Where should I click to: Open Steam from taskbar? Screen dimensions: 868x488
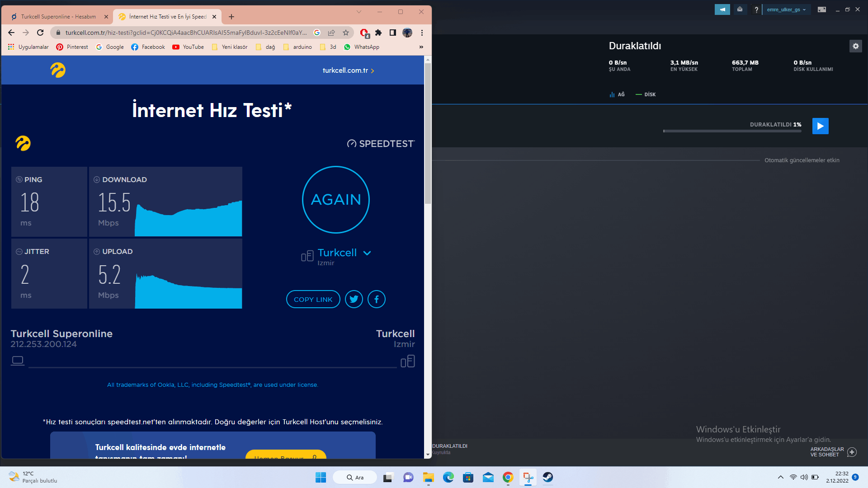(548, 477)
